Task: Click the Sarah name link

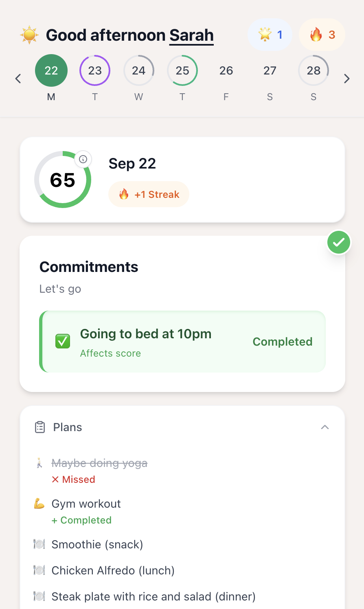Action: pyautogui.click(x=191, y=35)
